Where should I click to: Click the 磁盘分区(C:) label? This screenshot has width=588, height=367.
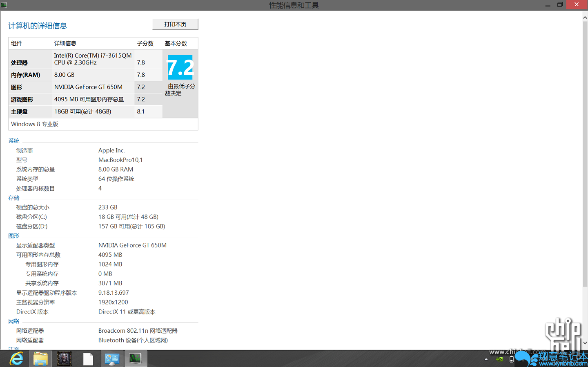pyautogui.click(x=31, y=217)
